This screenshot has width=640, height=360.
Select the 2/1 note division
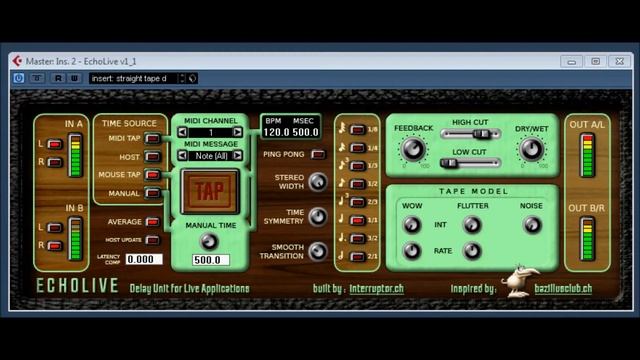pyautogui.click(x=358, y=257)
